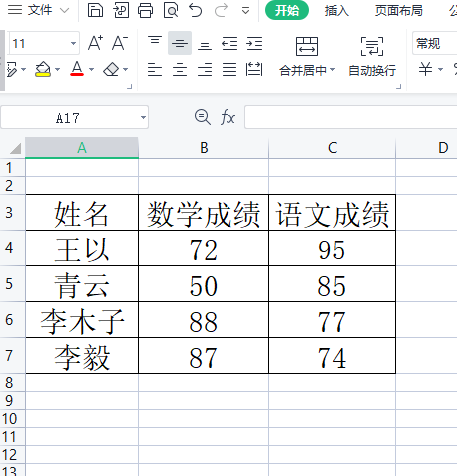The image size is (457, 476).
Task: Select row 3 header
Action: (12, 213)
